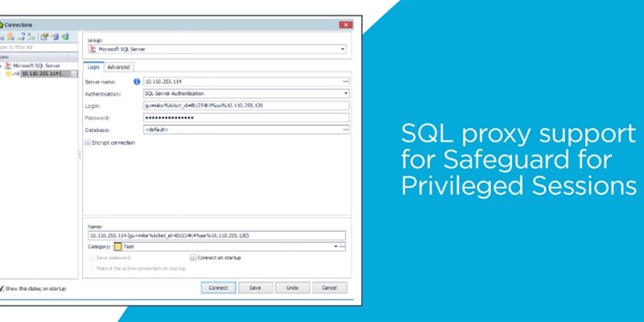Click the Save button

pos(255,288)
